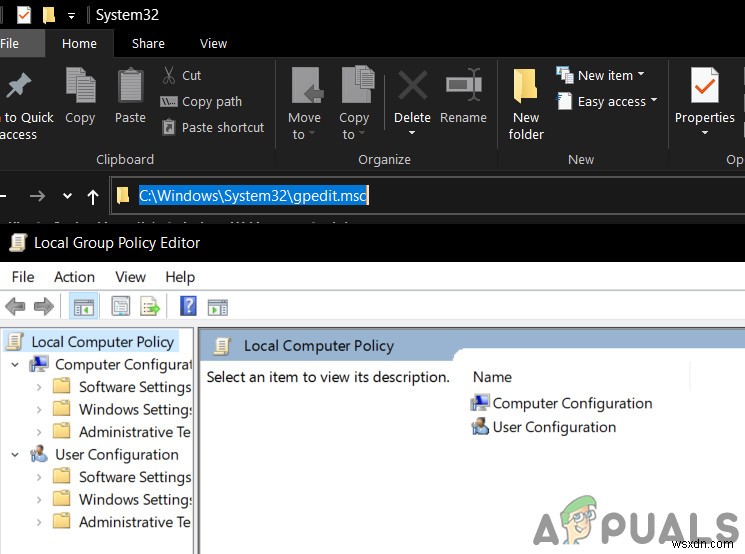Click the Pin to Quick access icon
Screen dimensions: 745x554
click(x=18, y=86)
